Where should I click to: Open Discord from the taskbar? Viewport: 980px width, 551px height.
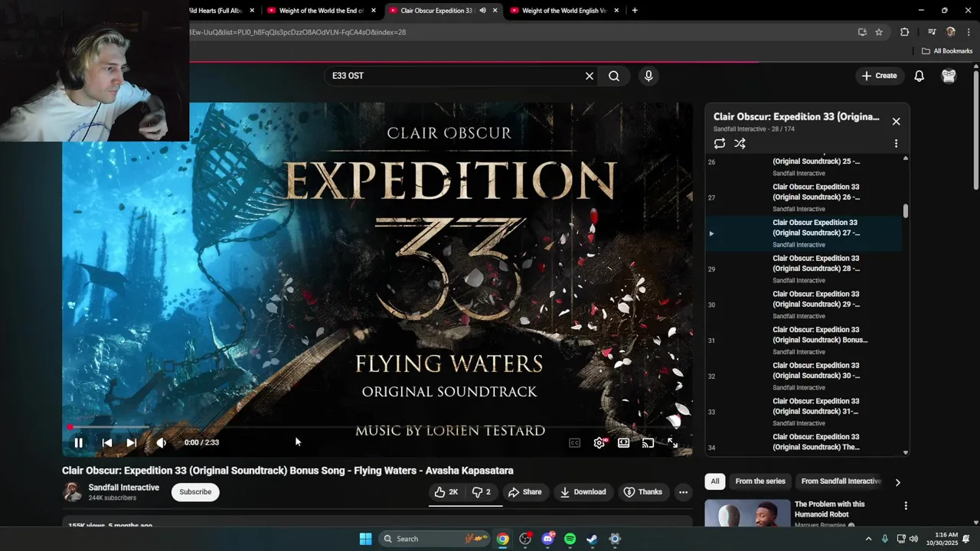[547, 539]
